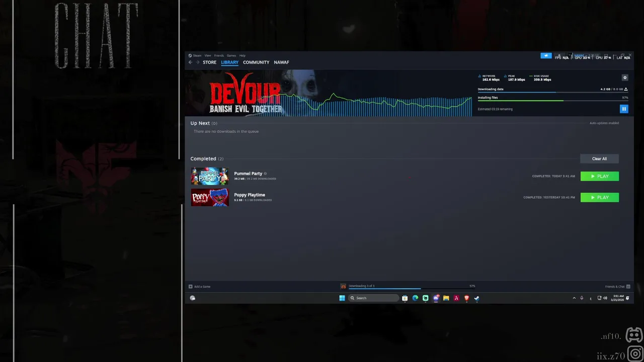Click the info icon next to Pummel Party
Image resolution: width=644 pixels, height=362 pixels.
pyautogui.click(x=266, y=173)
